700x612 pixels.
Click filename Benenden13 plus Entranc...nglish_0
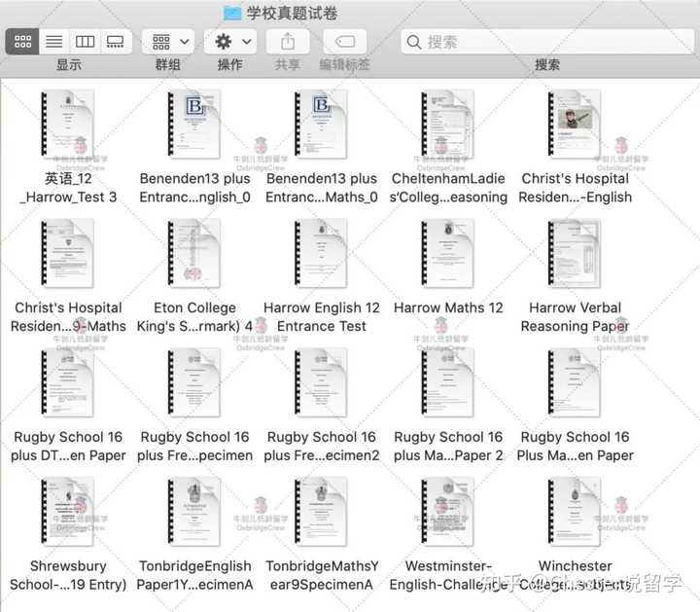click(x=194, y=188)
